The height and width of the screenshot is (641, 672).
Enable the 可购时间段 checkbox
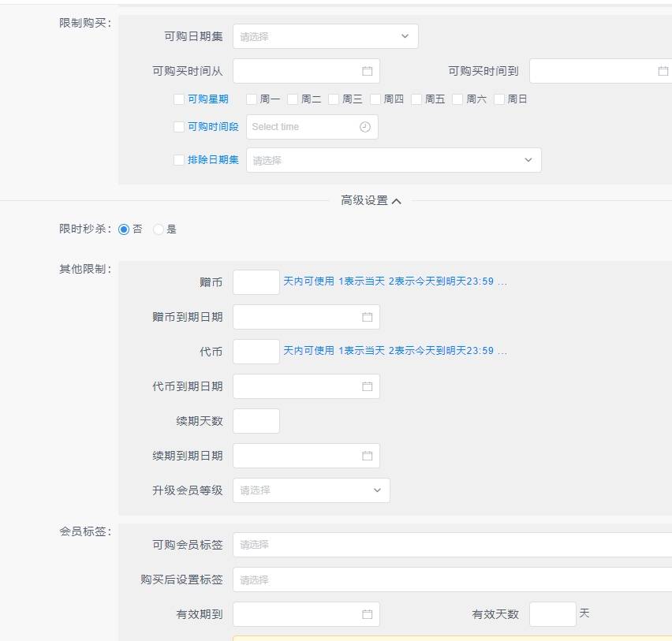pyautogui.click(x=179, y=127)
